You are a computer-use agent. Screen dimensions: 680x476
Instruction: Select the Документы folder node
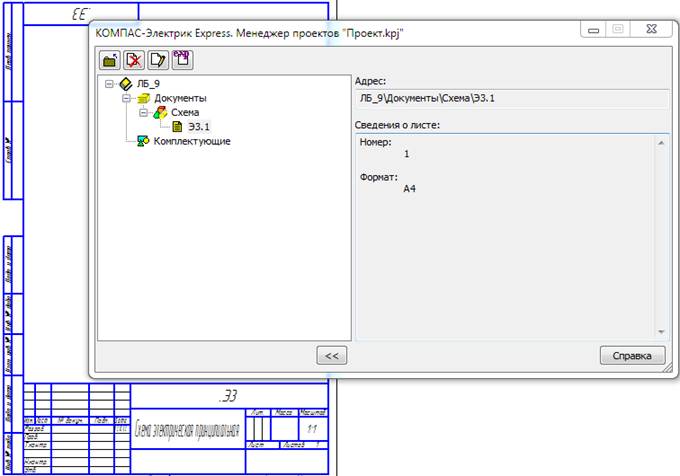pos(180,98)
